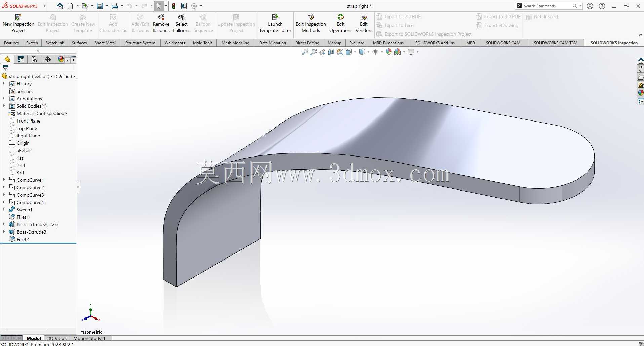Switch to Features tab
Screen dimensions: 644x346
pos(11,43)
